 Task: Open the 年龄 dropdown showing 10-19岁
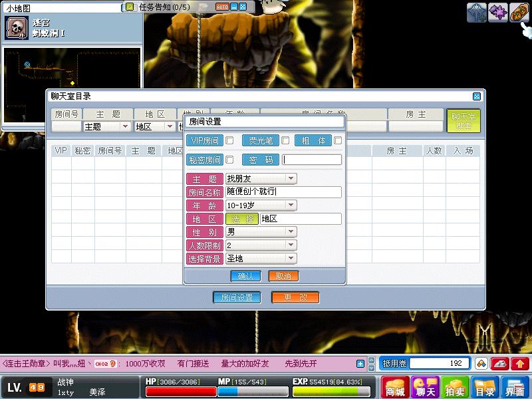point(261,205)
